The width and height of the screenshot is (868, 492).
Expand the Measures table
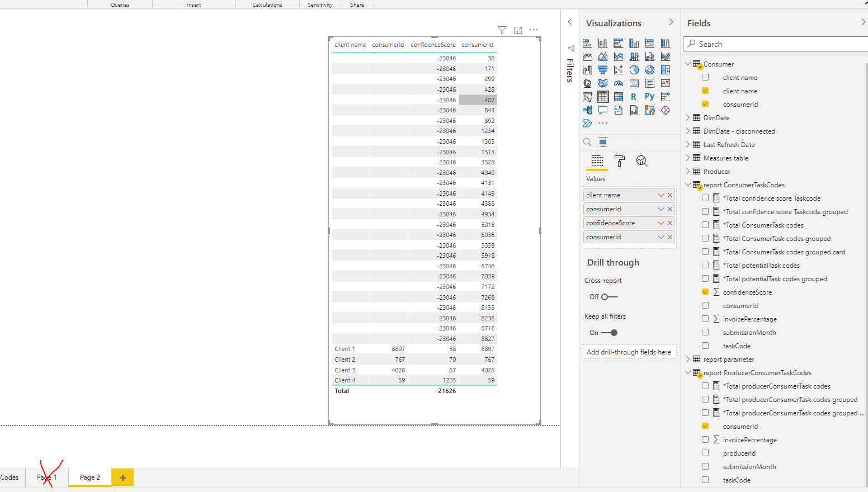click(688, 158)
